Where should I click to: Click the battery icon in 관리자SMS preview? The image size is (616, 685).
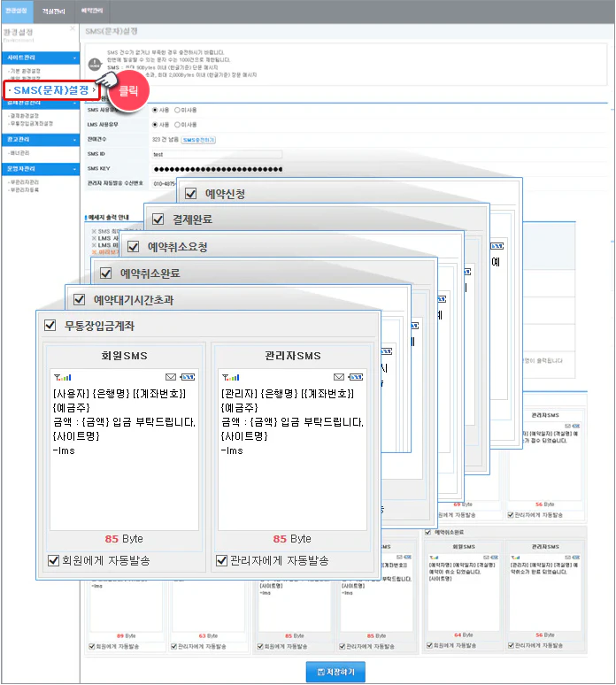(x=356, y=377)
